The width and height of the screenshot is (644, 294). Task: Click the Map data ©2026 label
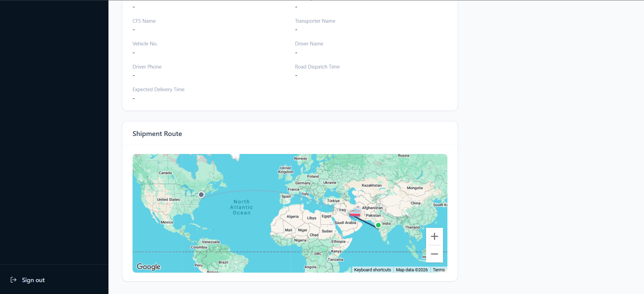pos(412,270)
